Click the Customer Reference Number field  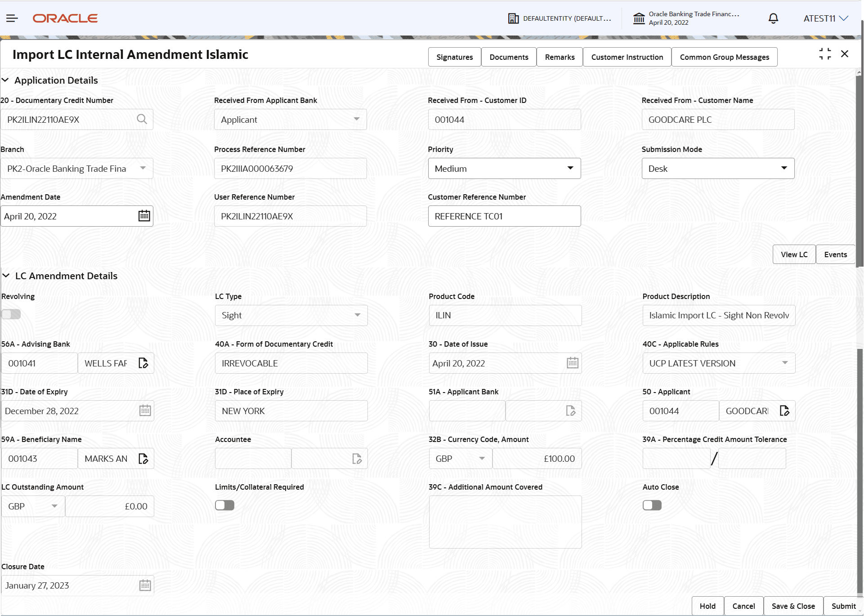(504, 216)
